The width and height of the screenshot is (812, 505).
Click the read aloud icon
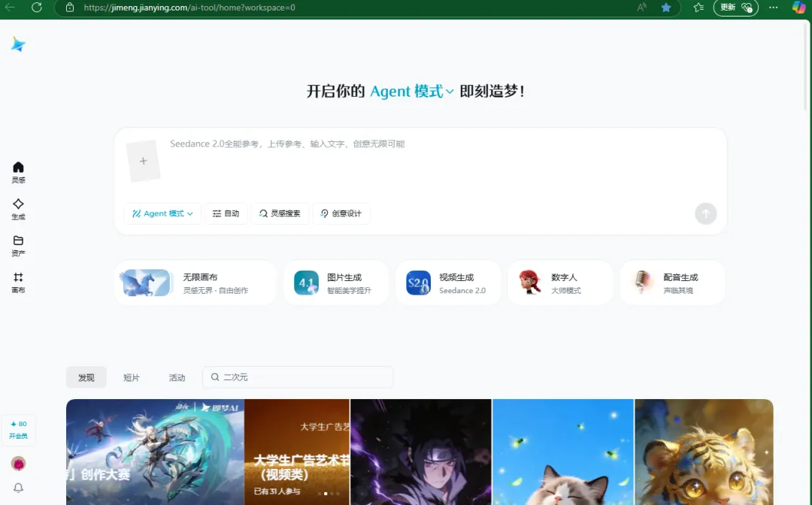point(641,8)
